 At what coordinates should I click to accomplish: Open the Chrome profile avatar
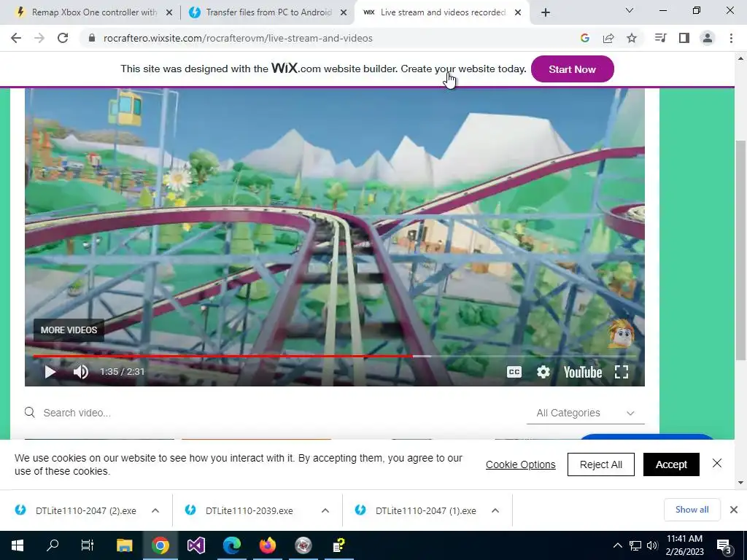pyautogui.click(x=708, y=38)
